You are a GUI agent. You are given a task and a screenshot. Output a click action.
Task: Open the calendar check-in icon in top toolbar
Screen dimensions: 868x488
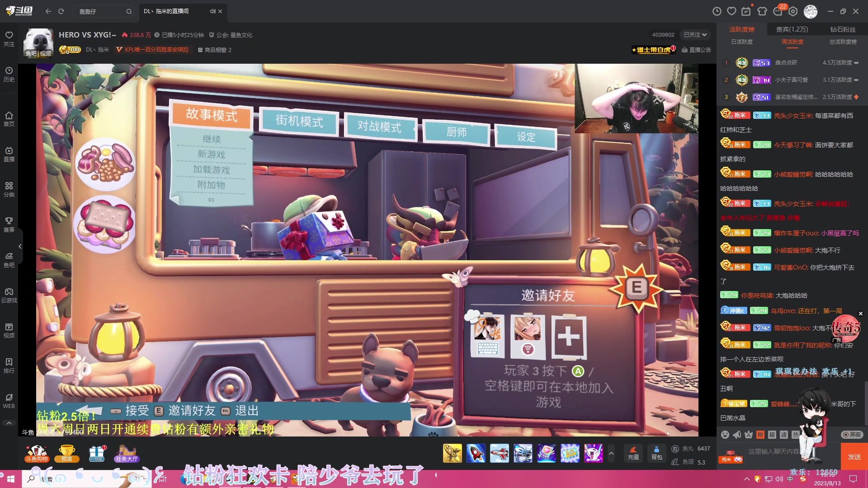[746, 11]
